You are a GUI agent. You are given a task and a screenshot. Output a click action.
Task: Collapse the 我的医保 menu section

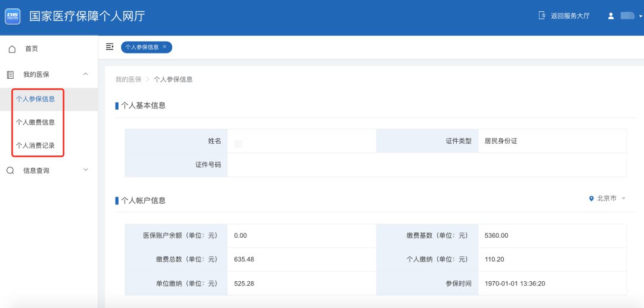click(x=85, y=74)
